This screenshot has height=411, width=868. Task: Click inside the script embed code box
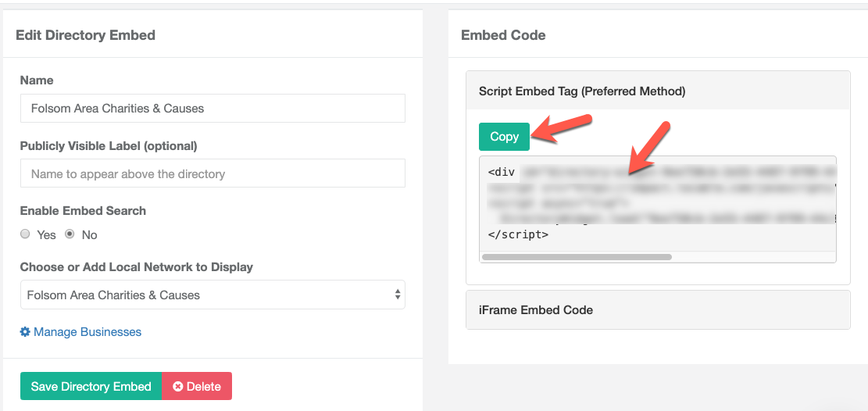click(658, 203)
